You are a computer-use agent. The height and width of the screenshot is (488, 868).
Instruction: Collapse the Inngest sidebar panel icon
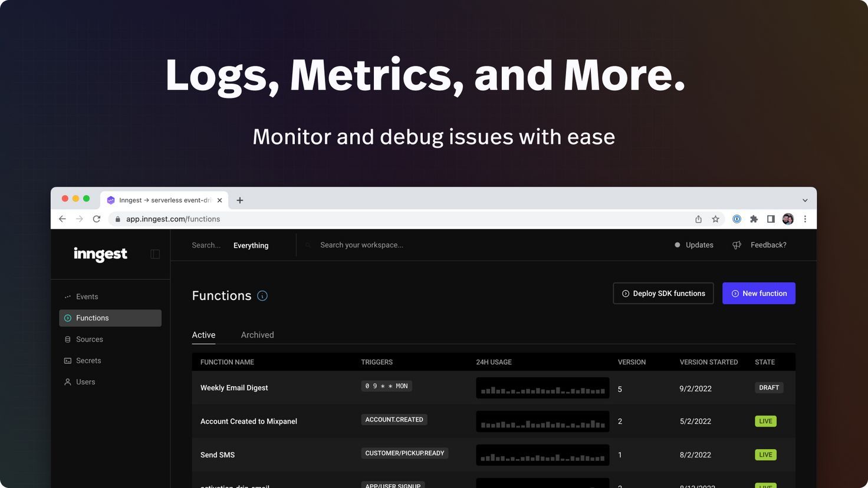point(155,254)
